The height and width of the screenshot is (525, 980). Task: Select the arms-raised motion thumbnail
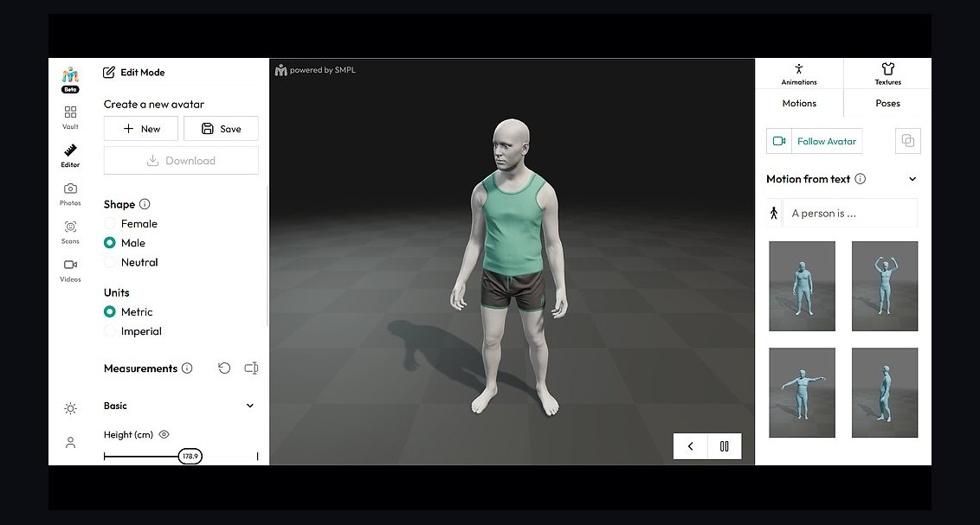885,286
